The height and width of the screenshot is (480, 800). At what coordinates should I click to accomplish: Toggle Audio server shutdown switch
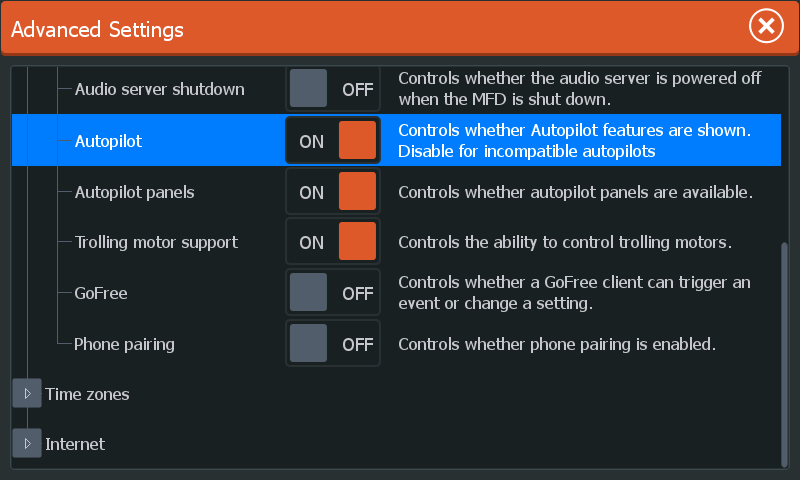tap(333, 89)
